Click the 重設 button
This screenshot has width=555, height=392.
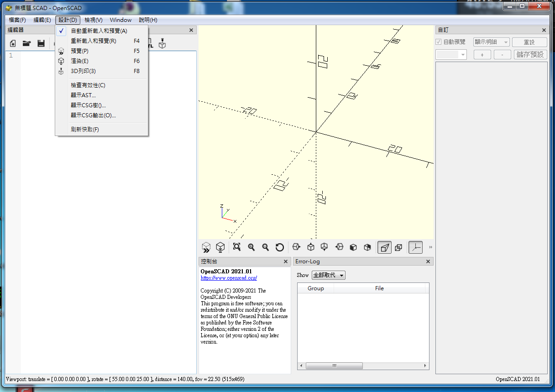click(x=529, y=42)
